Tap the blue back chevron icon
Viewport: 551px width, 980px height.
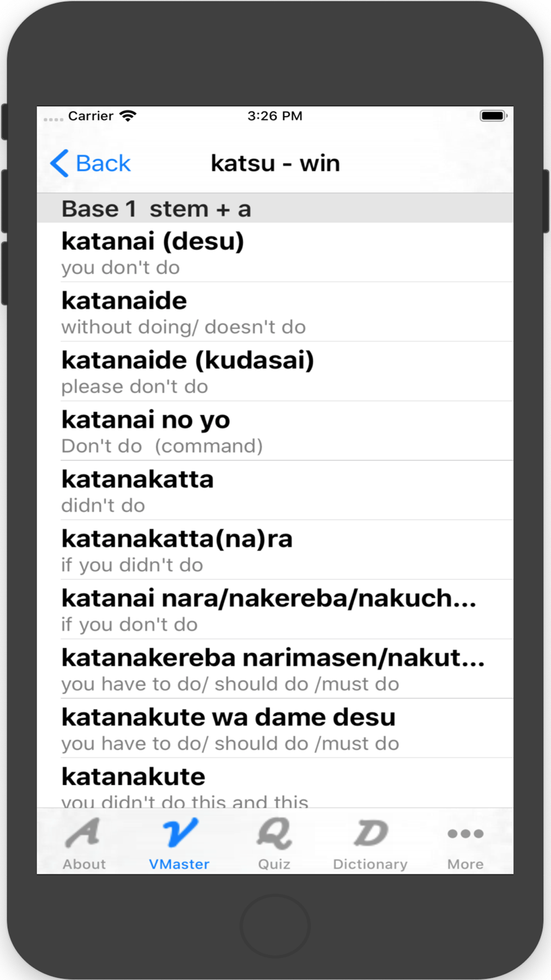click(60, 163)
